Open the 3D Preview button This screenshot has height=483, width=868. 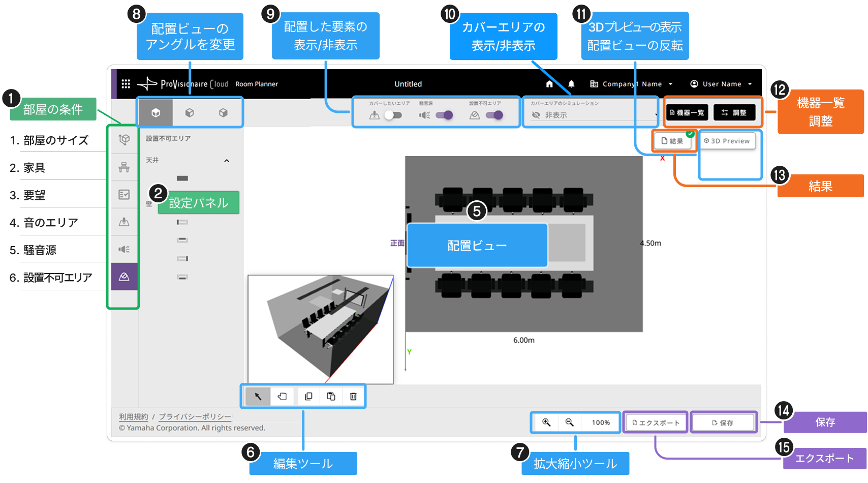coord(727,141)
